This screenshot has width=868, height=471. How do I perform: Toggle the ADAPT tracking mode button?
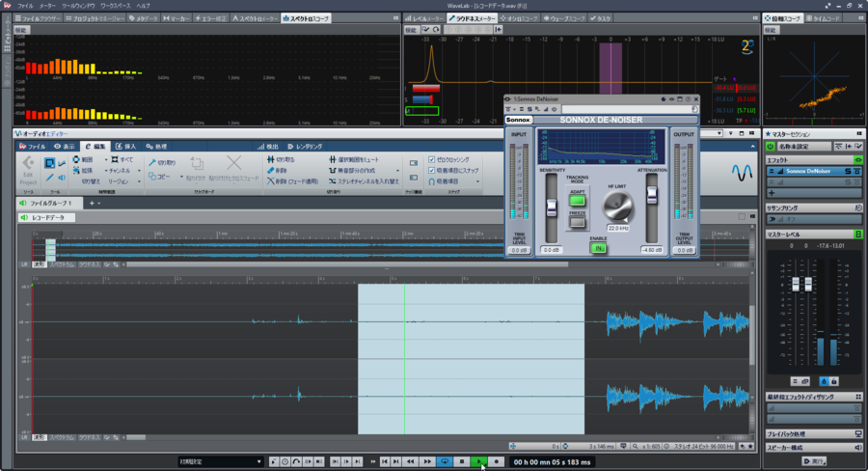click(x=577, y=200)
